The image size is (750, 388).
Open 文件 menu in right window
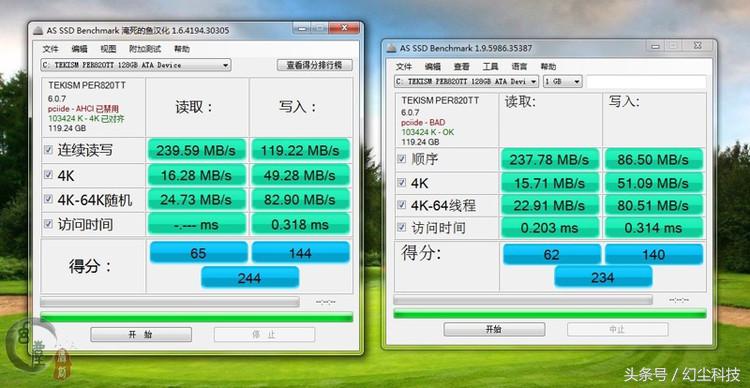coord(404,67)
